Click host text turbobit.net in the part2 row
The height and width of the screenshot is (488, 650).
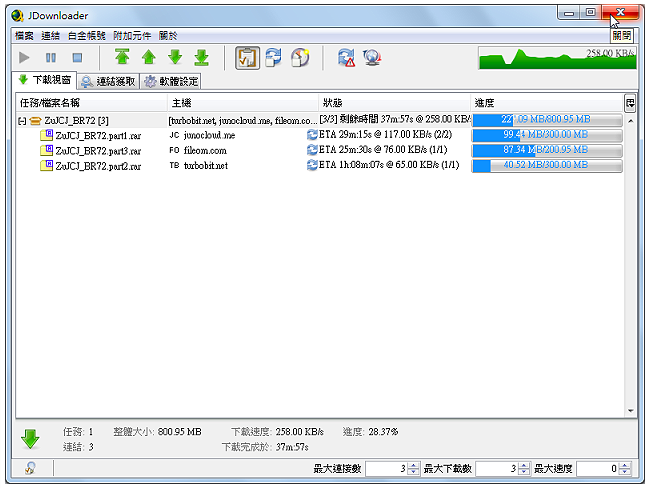tap(206, 166)
